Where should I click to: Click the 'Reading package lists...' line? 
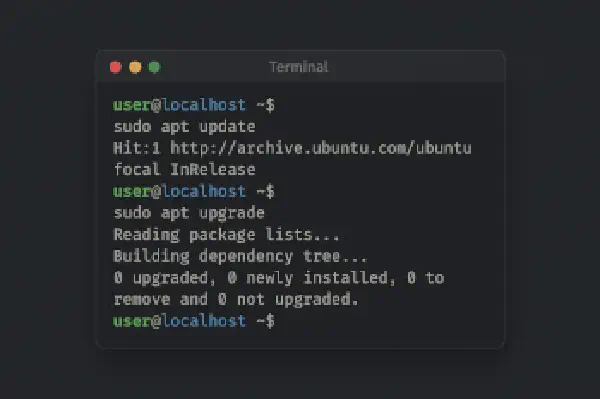coord(227,235)
